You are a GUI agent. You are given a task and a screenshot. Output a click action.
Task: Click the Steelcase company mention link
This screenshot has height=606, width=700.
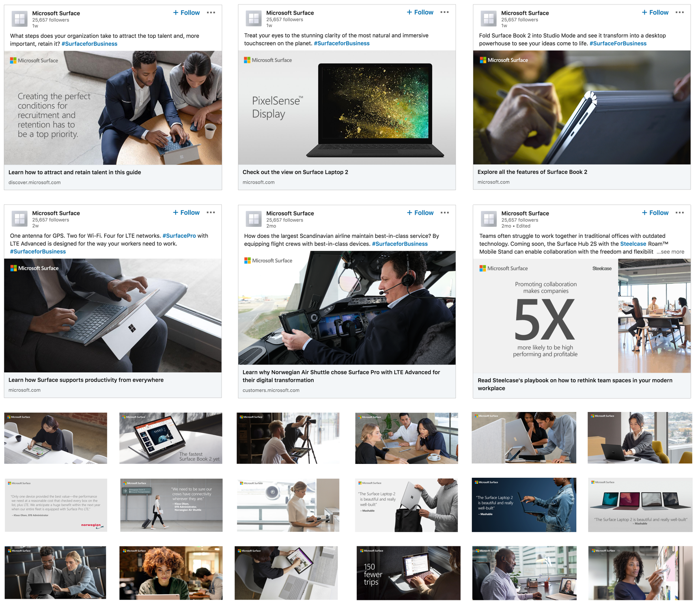coord(633,244)
